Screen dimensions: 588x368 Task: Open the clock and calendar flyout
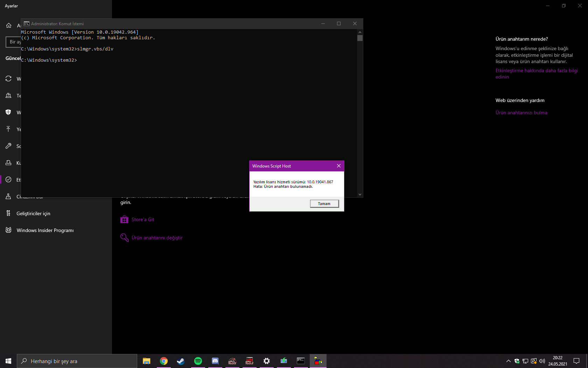[558, 361]
